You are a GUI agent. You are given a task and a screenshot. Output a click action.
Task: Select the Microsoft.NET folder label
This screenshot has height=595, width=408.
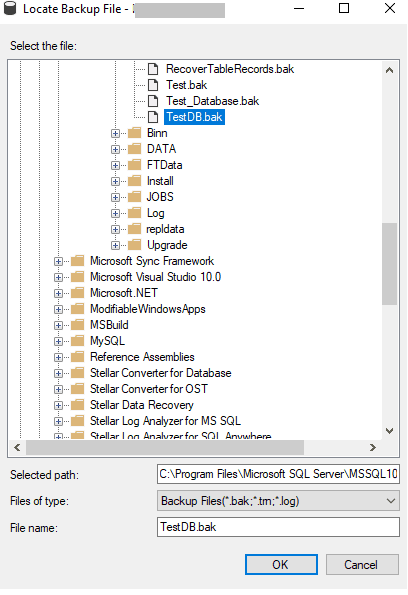124,293
